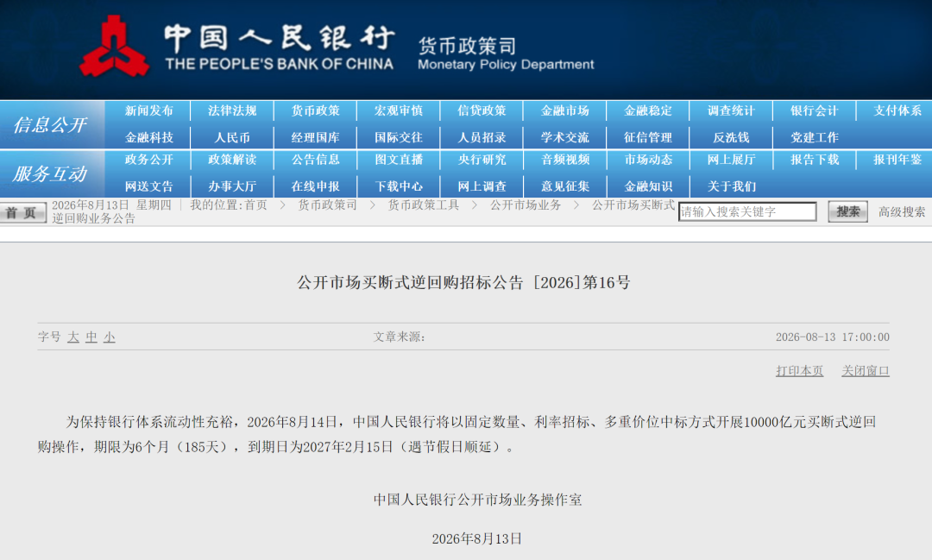932x560 pixels.
Task: Open 在线申报 page
Action: coord(315,186)
